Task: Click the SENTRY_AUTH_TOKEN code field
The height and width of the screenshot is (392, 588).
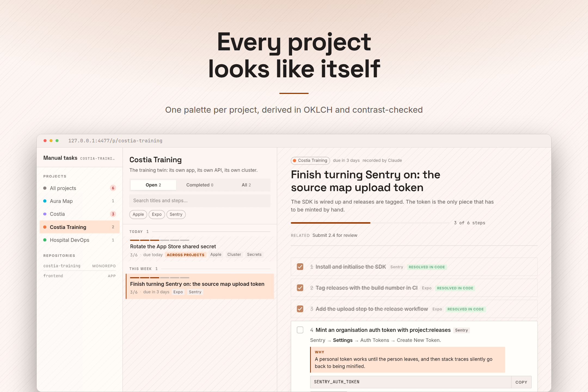Action: [411, 382]
